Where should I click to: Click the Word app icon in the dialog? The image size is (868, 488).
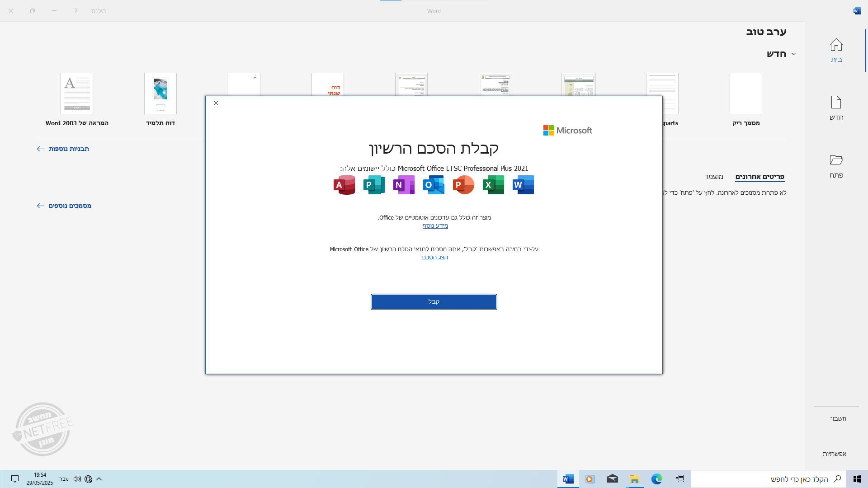[523, 185]
